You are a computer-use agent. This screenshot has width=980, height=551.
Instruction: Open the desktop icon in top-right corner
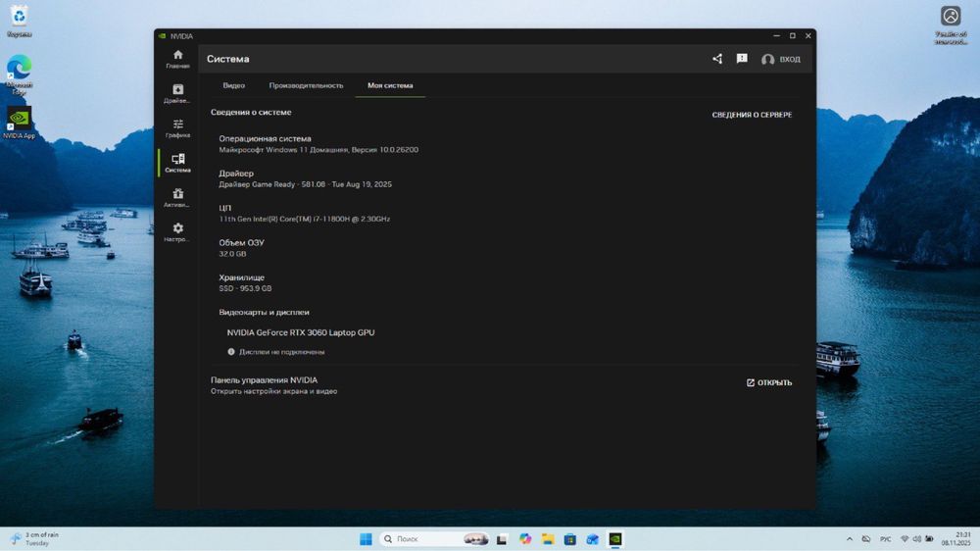951,25
